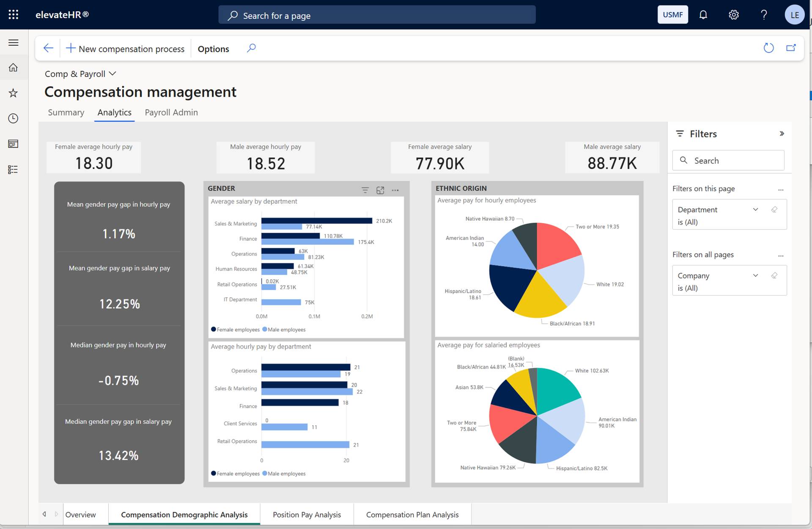
Task: Collapse the Filters pane
Action: point(782,134)
